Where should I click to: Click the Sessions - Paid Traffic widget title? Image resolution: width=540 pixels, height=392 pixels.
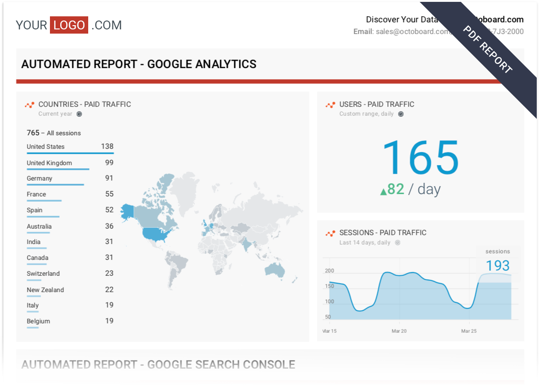tap(383, 233)
